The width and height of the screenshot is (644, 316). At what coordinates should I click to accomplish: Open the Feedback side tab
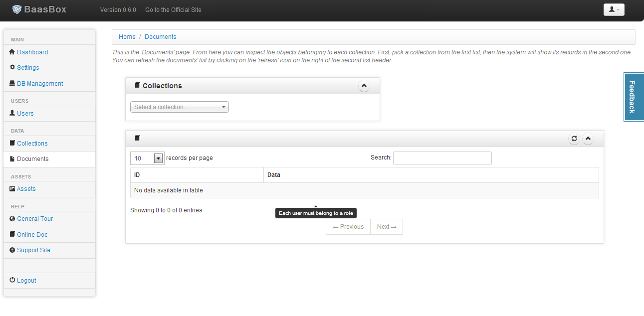[x=634, y=97]
